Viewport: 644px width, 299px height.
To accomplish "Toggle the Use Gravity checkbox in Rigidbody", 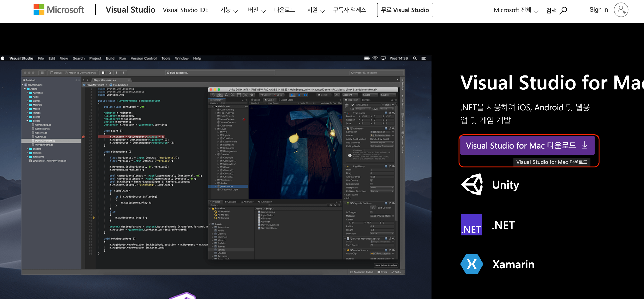I will 371,180.
